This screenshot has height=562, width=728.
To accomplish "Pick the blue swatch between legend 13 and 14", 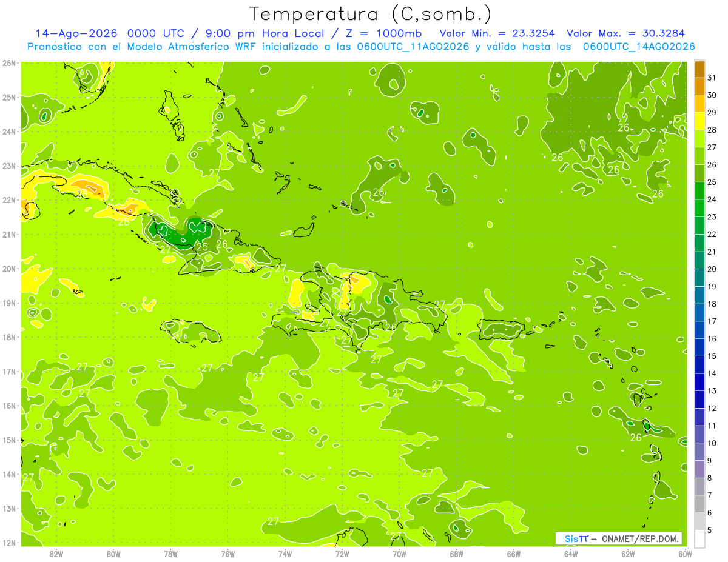I will 700,382.
